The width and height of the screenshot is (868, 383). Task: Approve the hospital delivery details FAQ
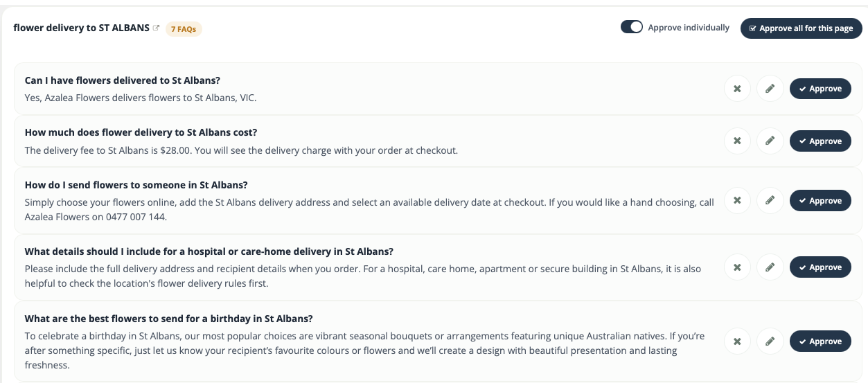(820, 267)
